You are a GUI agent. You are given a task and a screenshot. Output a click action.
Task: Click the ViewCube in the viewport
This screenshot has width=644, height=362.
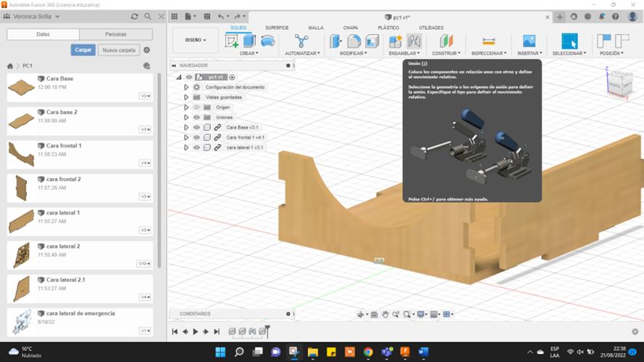tap(619, 82)
